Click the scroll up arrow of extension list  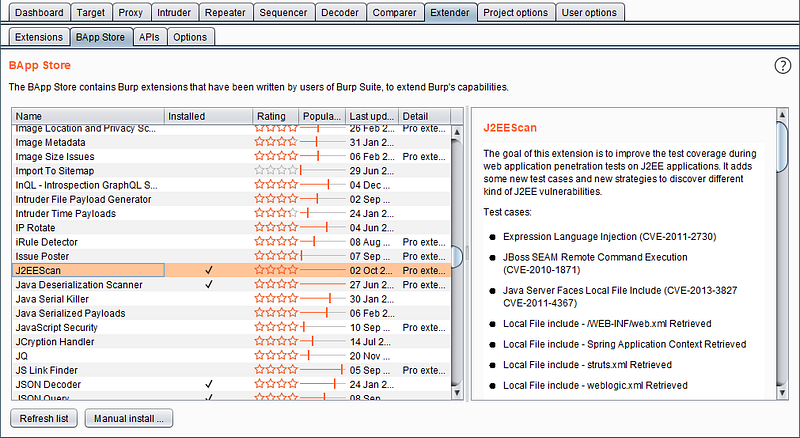click(x=457, y=132)
